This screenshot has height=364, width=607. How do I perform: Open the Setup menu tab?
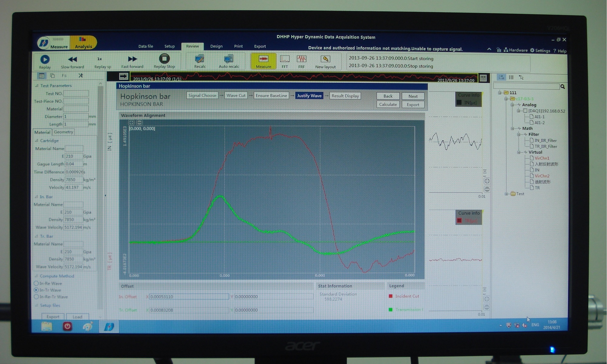click(169, 46)
